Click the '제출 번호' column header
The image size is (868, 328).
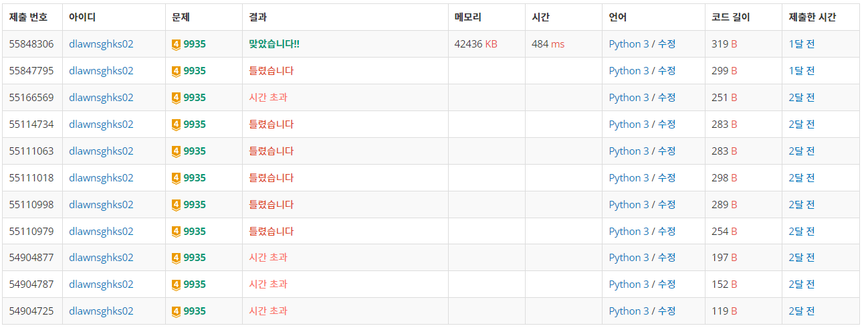point(28,17)
